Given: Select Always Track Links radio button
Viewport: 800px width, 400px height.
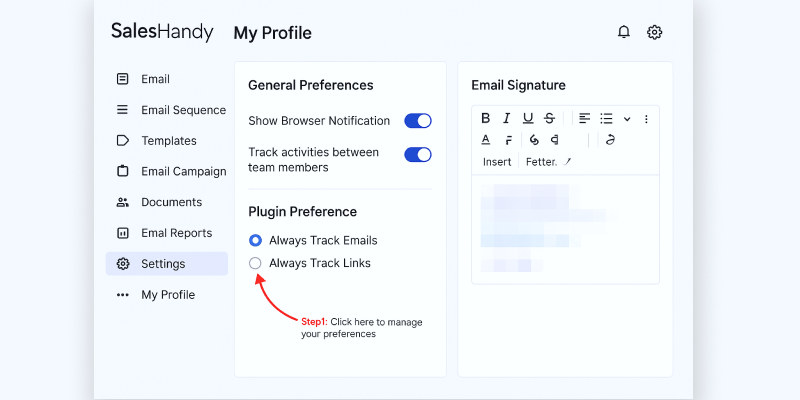Looking at the screenshot, I should [255, 263].
